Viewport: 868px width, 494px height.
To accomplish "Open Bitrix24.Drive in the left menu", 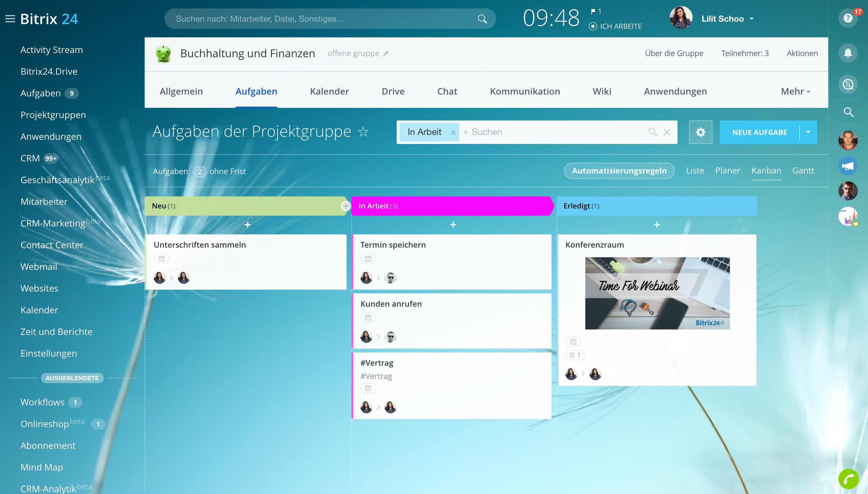I will pyautogui.click(x=49, y=72).
